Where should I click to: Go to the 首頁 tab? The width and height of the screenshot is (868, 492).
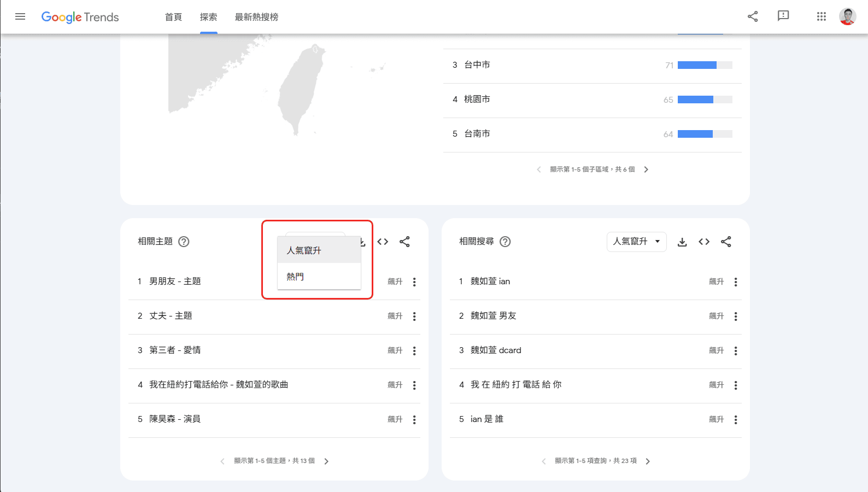(173, 17)
